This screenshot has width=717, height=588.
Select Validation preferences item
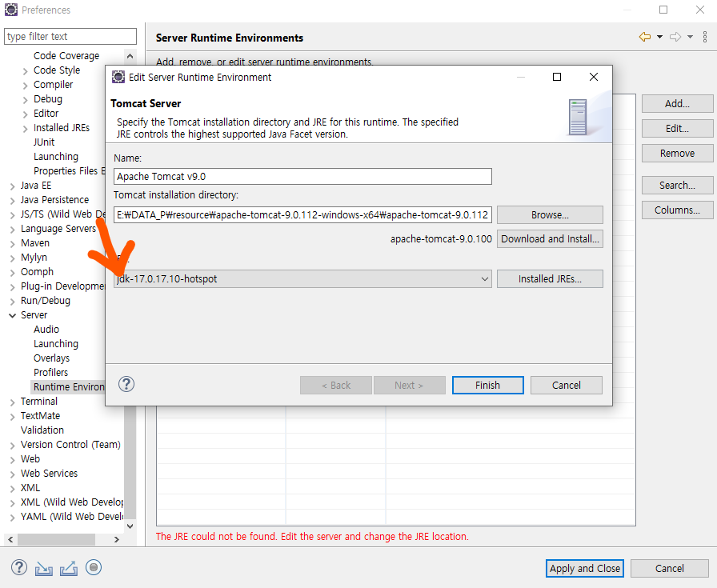click(42, 430)
